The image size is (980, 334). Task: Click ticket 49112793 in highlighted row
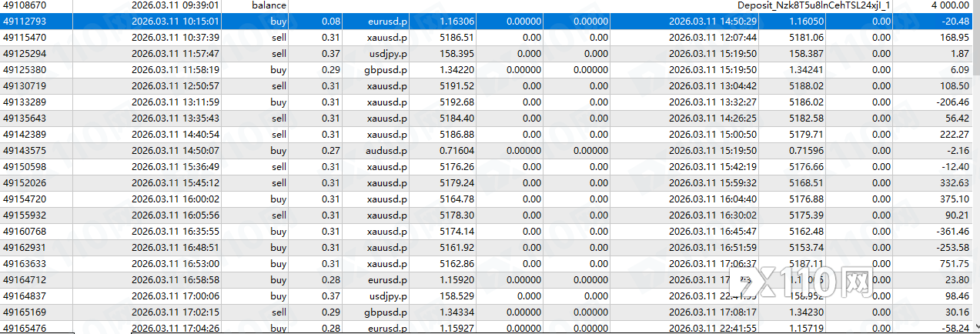(x=25, y=21)
